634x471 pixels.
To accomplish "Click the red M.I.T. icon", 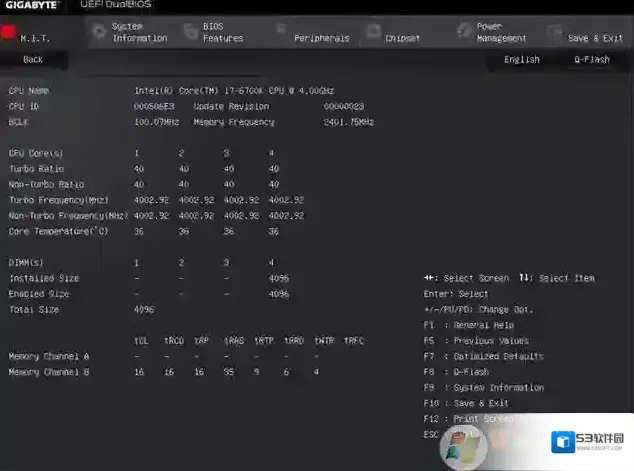I will click(8, 32).
